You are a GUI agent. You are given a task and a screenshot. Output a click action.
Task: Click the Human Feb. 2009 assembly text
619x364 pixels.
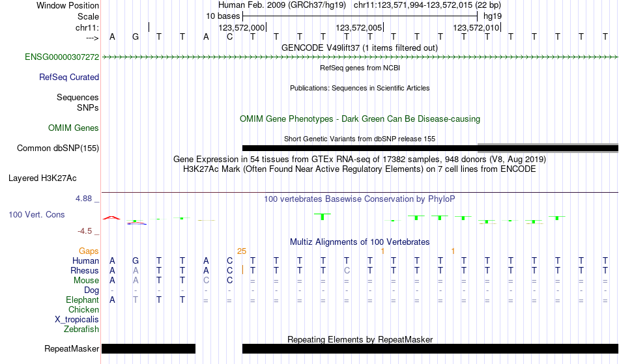[282, 5]
